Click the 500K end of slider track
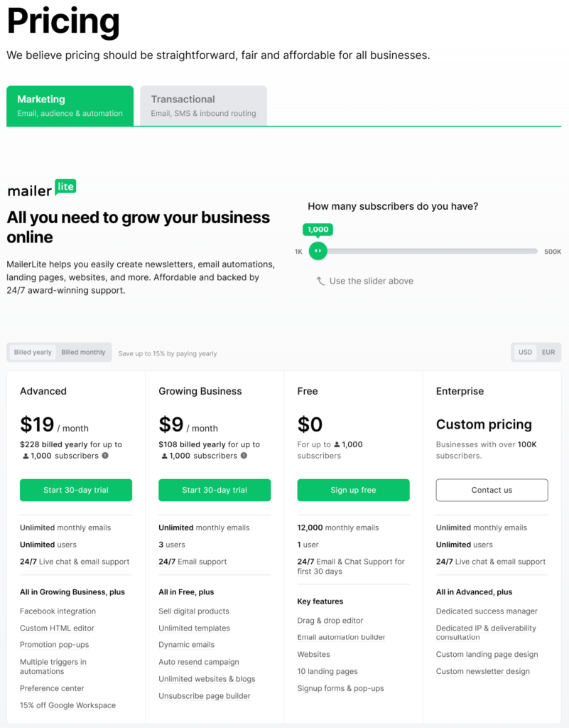The image size is (569, 728). pos(536,251)
